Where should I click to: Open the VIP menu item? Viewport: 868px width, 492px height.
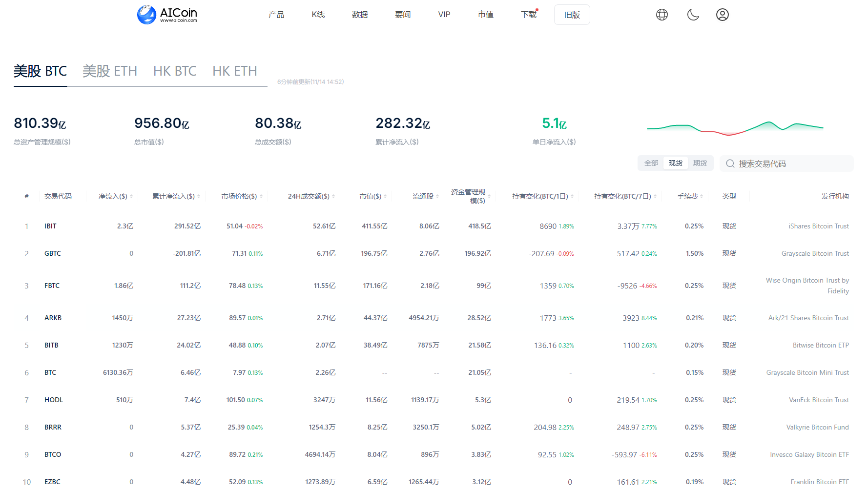(x=444, y=15)
